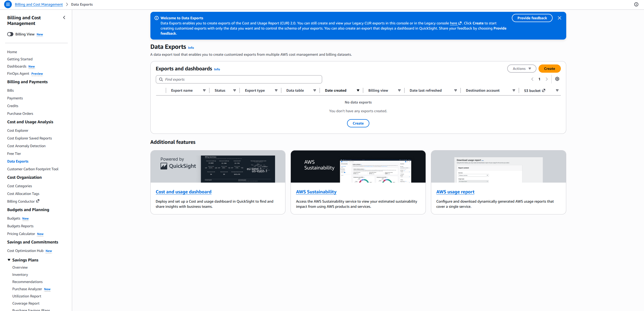Click the external link icon next to Billing Conductor
Image resolution: width=644 pixels, height=311 pixels.
pyautogui.click(x=38, y=201)
